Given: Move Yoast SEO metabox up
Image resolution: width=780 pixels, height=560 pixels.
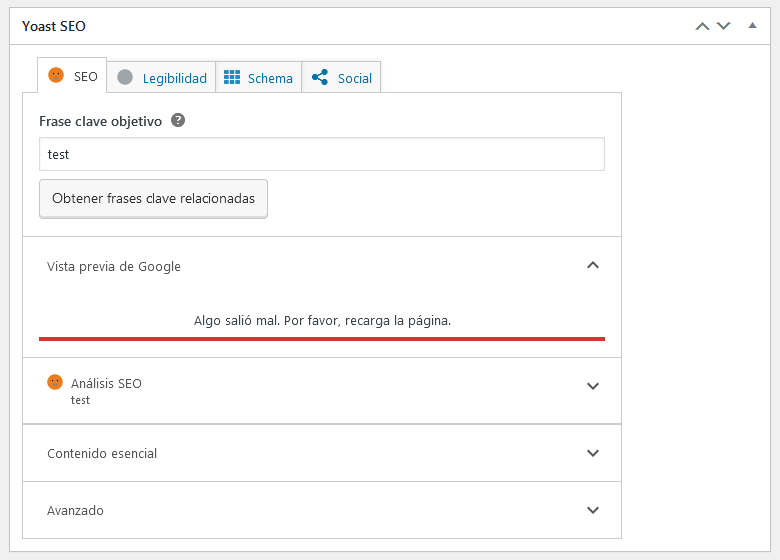Looking at the screenshot, I should coord(702,26).
